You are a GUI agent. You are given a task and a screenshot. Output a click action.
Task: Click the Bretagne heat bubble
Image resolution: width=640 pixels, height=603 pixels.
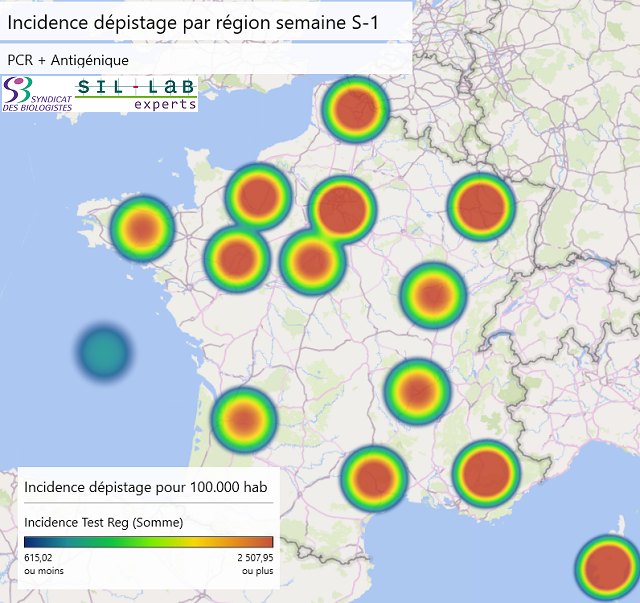[x=142, y=229]
